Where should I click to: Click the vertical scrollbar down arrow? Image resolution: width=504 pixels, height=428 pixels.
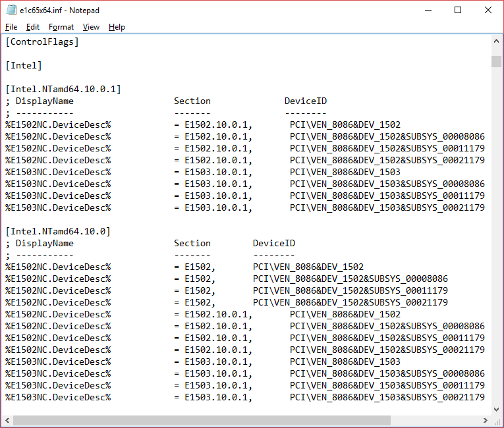pyautogui.click(x=496, y=410)
